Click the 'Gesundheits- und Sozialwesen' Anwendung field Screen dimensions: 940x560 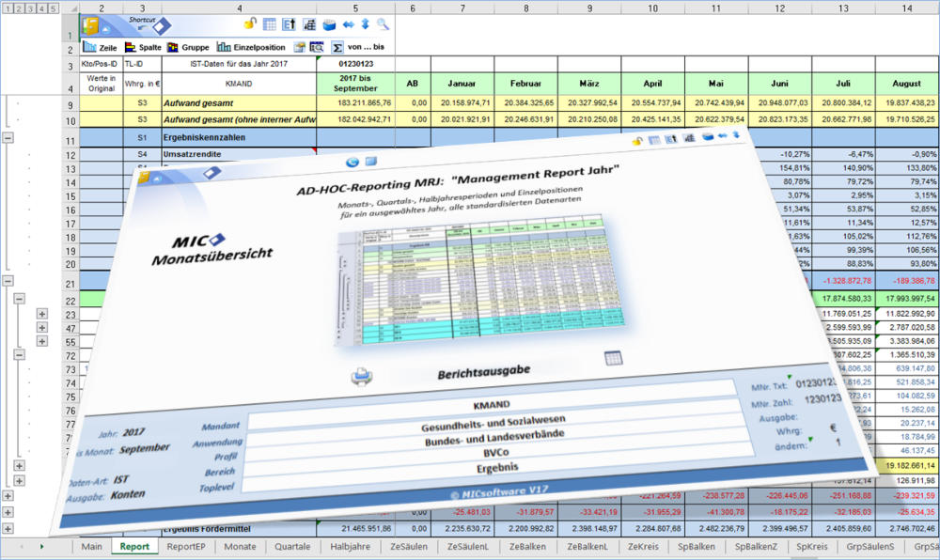493,423
